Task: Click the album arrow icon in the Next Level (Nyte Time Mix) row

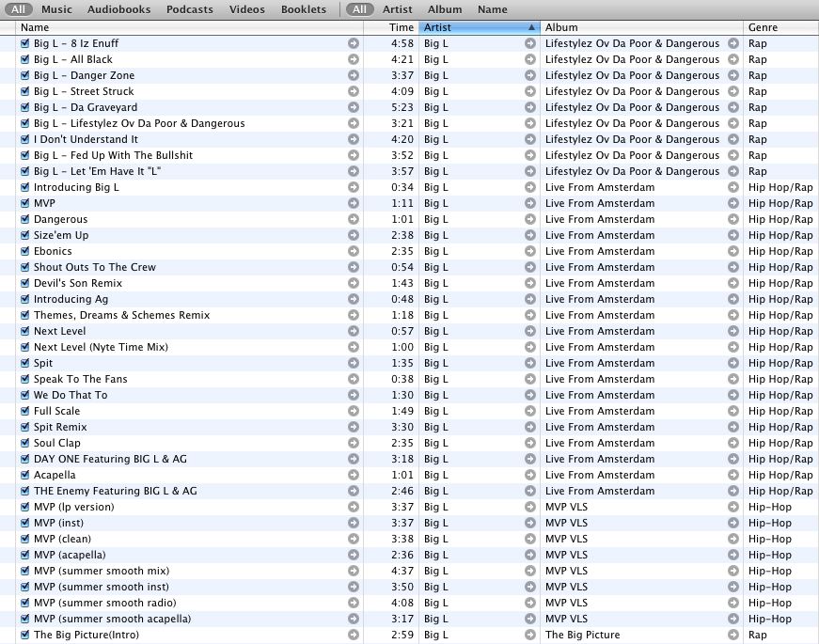Action: 733,347
